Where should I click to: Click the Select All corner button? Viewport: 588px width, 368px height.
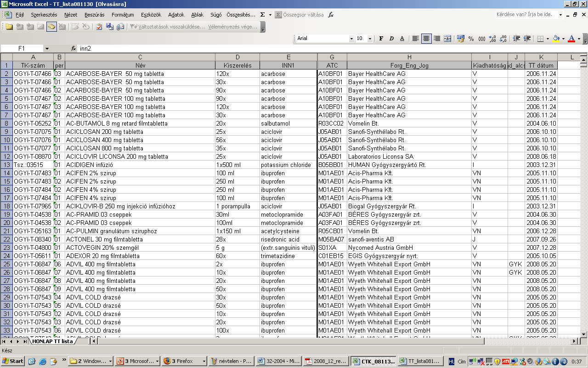point(6,57)
